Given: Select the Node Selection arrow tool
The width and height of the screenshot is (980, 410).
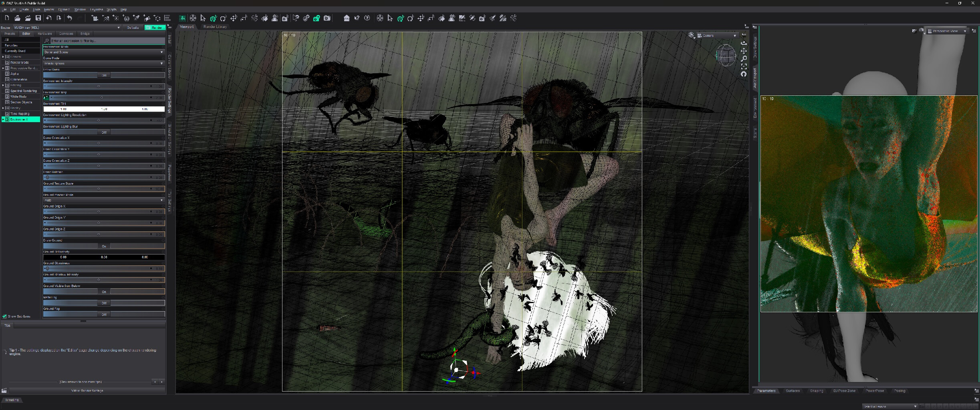Looking at the screenshot, I should (x=203, y=18).
